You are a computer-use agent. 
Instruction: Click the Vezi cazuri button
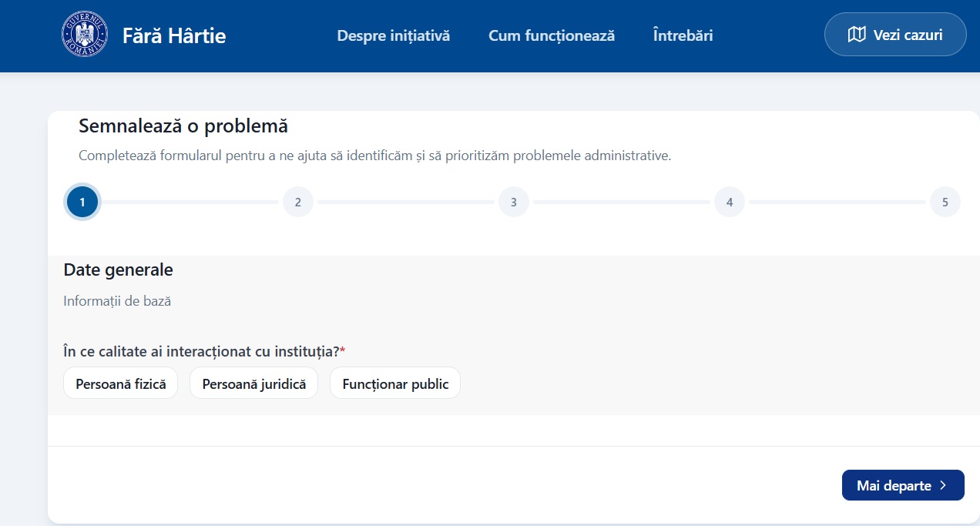(895, 35)
